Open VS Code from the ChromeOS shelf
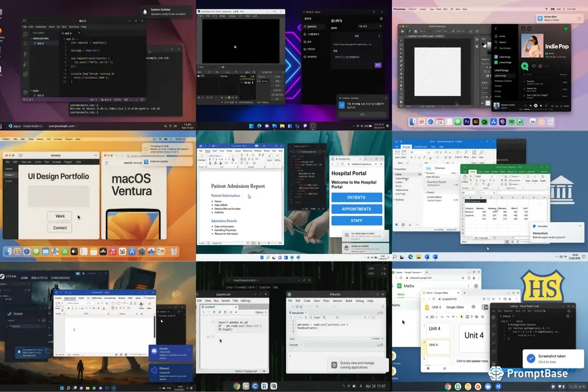 (x=498, y=386)
